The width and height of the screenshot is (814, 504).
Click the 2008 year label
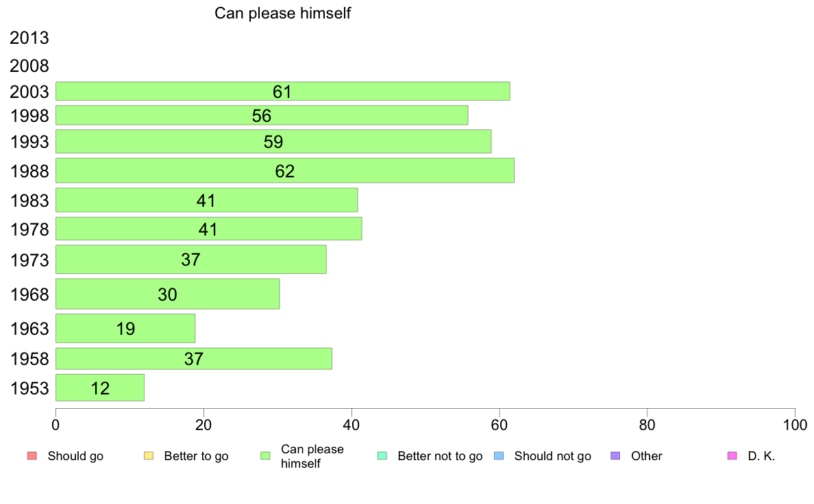click(29, 66)
